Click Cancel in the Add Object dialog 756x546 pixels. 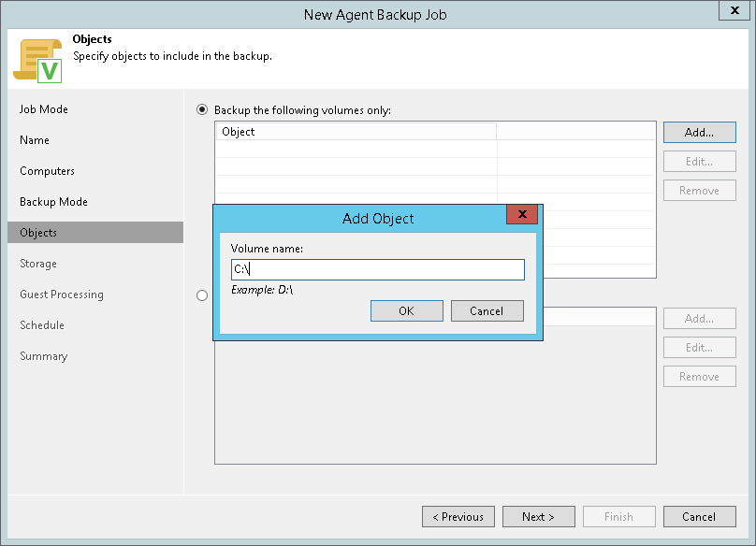(487, 310)
